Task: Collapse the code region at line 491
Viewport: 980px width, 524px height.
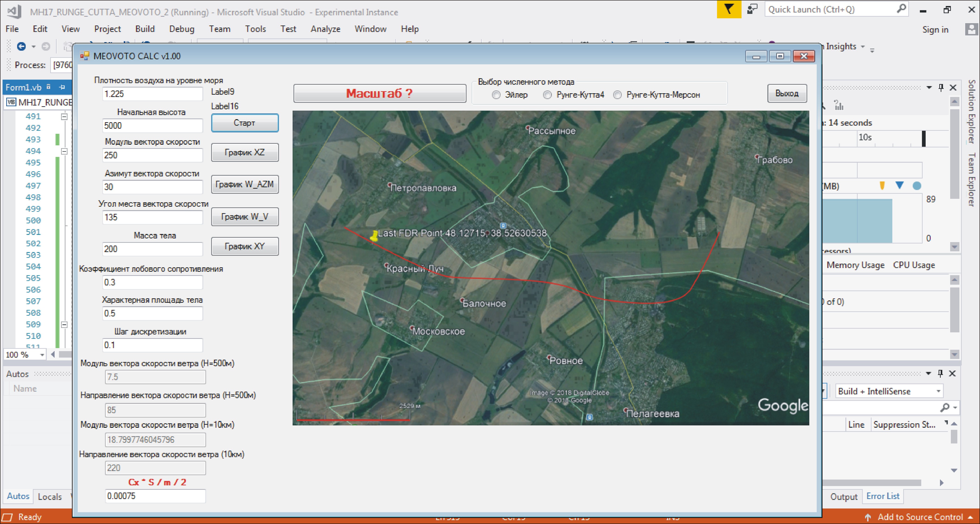Action: 64,116
